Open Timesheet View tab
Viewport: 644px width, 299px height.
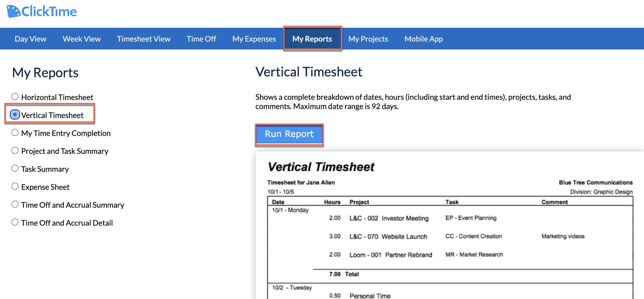pos(143,39)
